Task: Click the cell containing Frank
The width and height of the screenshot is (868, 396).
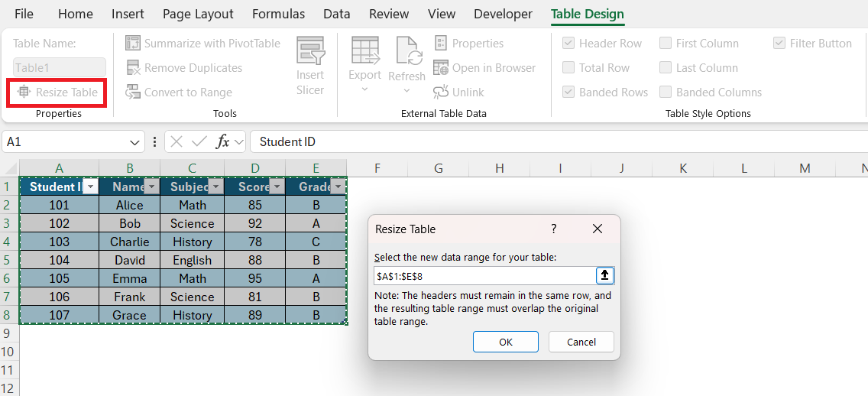Action: 130,297
